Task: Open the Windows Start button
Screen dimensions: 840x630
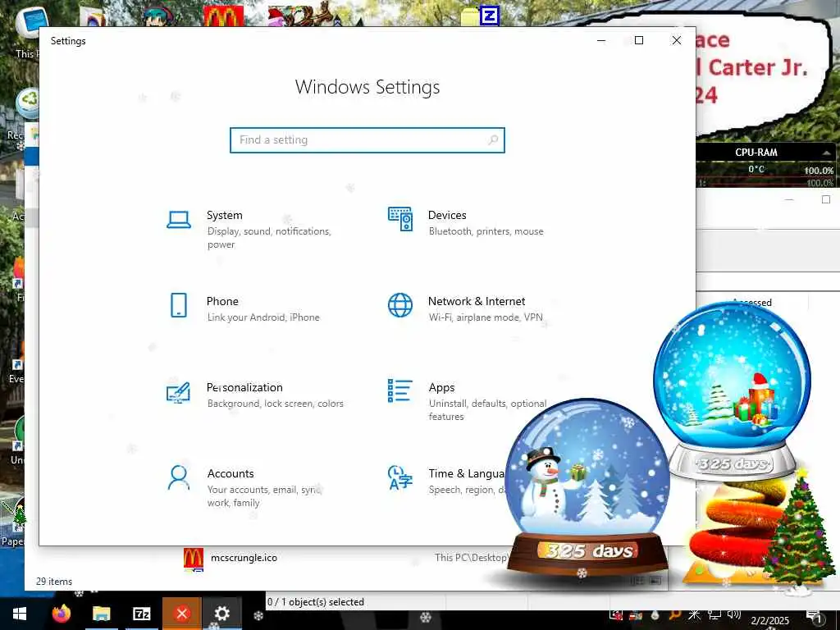Action: tap(20, 614)
